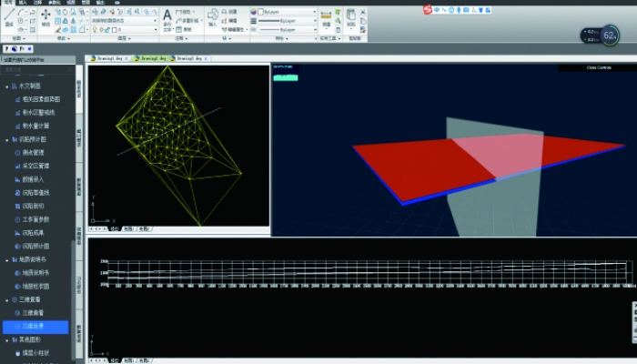The width and height of the screenshot is (637, 364).
Task: Toggle the layer lightbulb on/off icon
Action: click(x=96, y=29)
